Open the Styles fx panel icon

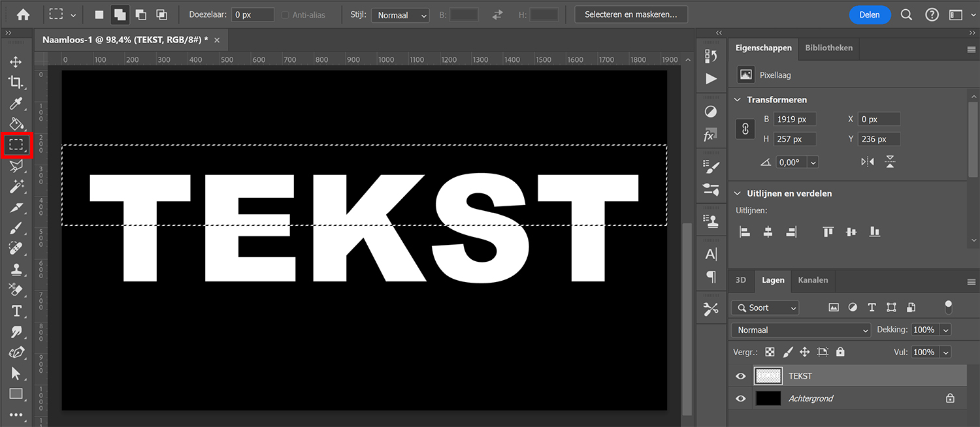click(710, 136)
